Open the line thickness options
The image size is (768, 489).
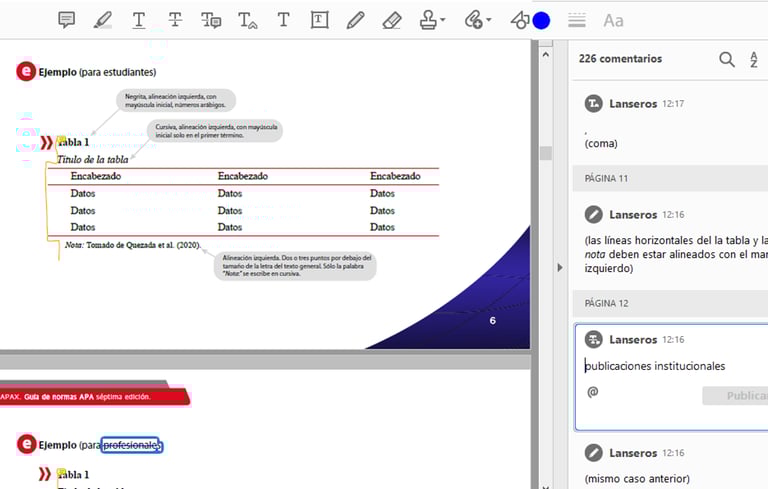tap(576, 20)
